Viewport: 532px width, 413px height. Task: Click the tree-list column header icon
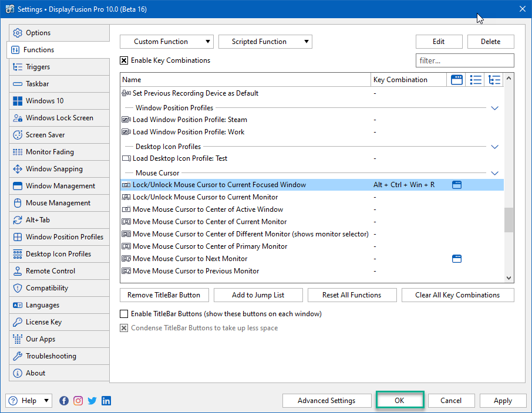point(494,80)
